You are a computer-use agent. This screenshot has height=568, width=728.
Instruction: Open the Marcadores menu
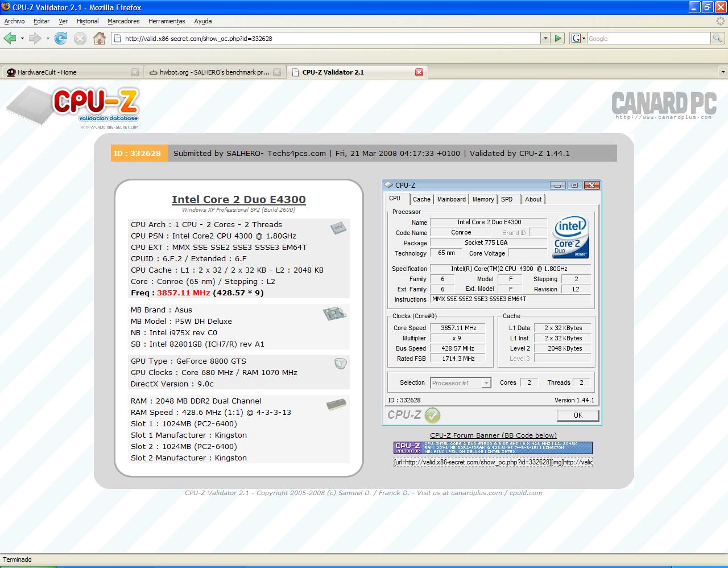pos(123,21)
